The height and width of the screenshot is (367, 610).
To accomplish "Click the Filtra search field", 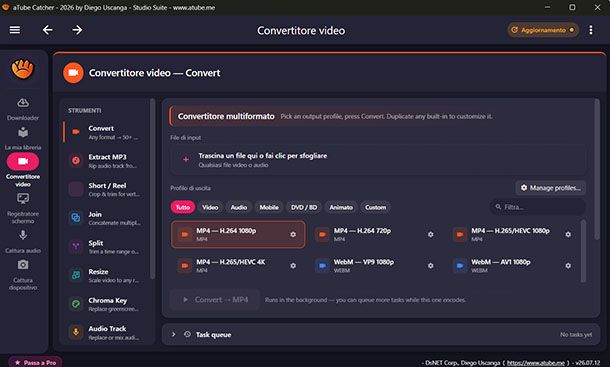I will [538, 207].
